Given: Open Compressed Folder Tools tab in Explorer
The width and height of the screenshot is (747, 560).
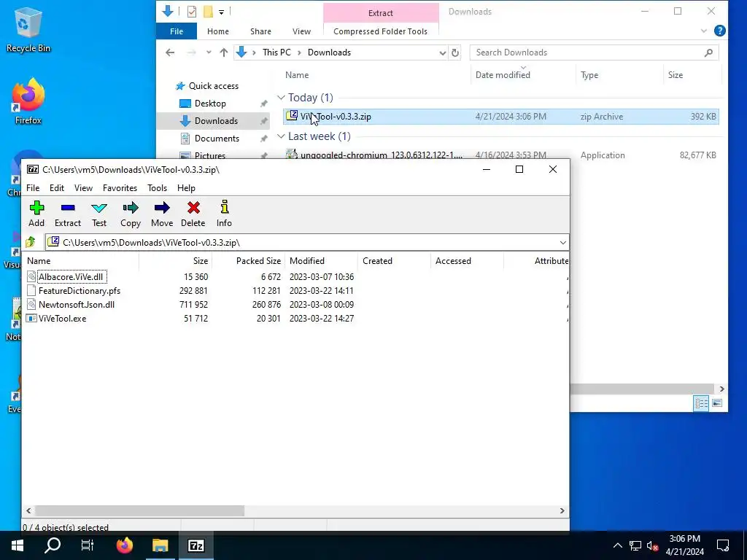Looking at the screenshot, I should point(380,31).
